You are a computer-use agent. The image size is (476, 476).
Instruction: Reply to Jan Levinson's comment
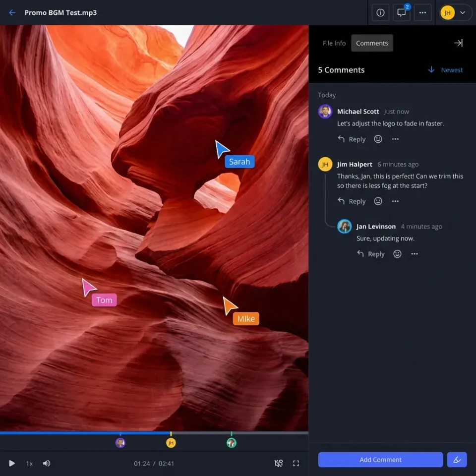pos(371,254)
